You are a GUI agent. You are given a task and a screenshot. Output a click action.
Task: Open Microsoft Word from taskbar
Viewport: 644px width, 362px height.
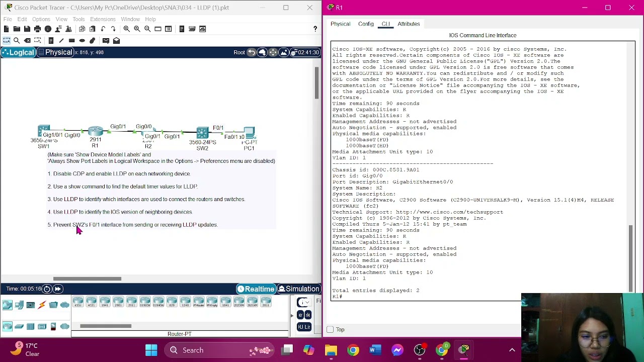(375, 350)
